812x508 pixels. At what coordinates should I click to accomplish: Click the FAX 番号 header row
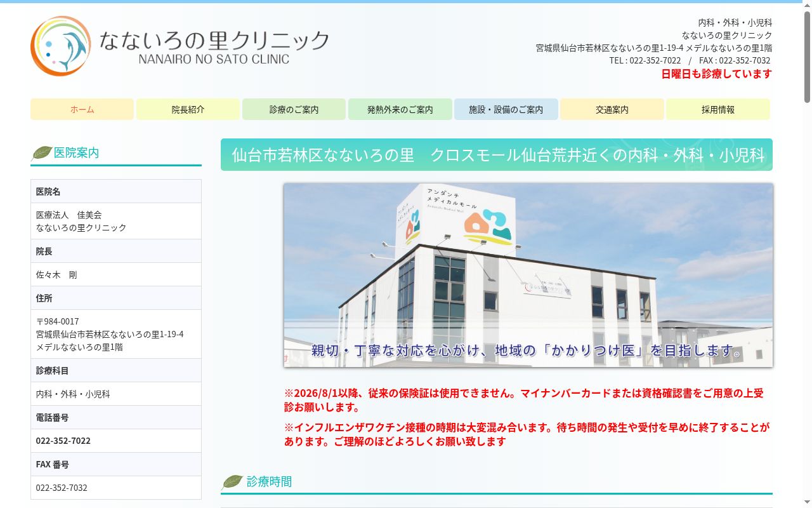(x=116, y=464)
